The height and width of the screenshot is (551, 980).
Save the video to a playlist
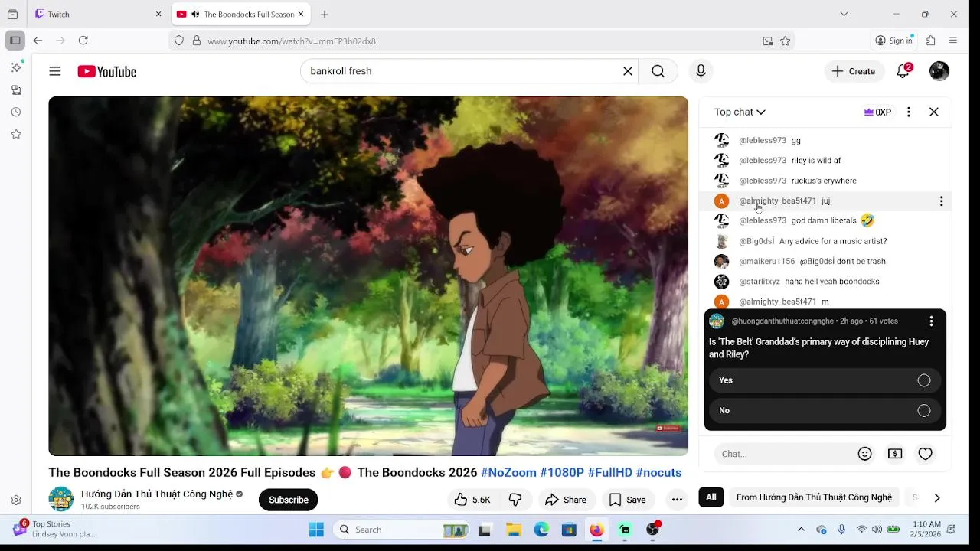coord(627,500)
